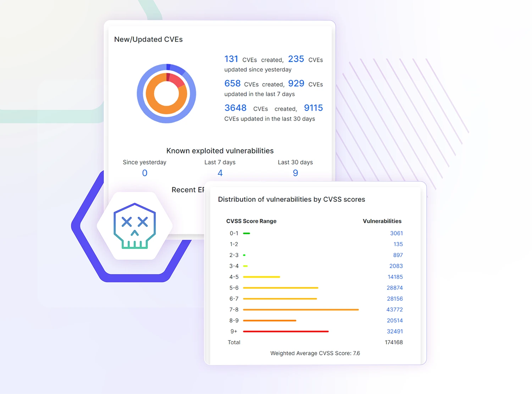Show the 43772 vulnerabilities in range 7-8
Image resolution: width=532 pixels, height=394 pixels.
pyautogui.click(x=395, y=310)
